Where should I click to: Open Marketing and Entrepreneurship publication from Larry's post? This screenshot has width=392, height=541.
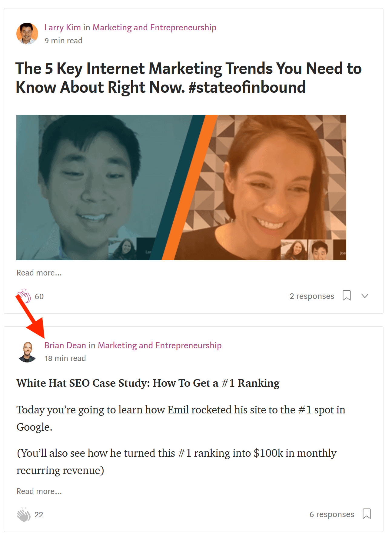(154, 27)
